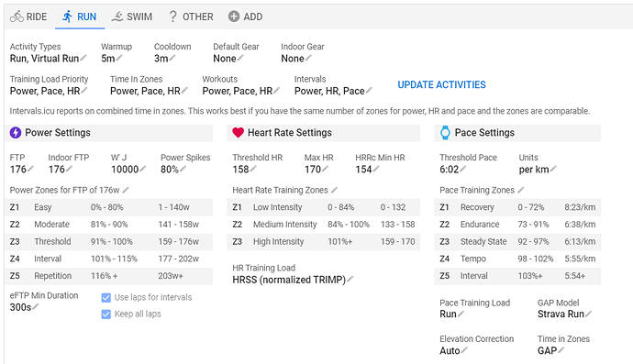
Task: Click Update Activities link
Action: 441,84
